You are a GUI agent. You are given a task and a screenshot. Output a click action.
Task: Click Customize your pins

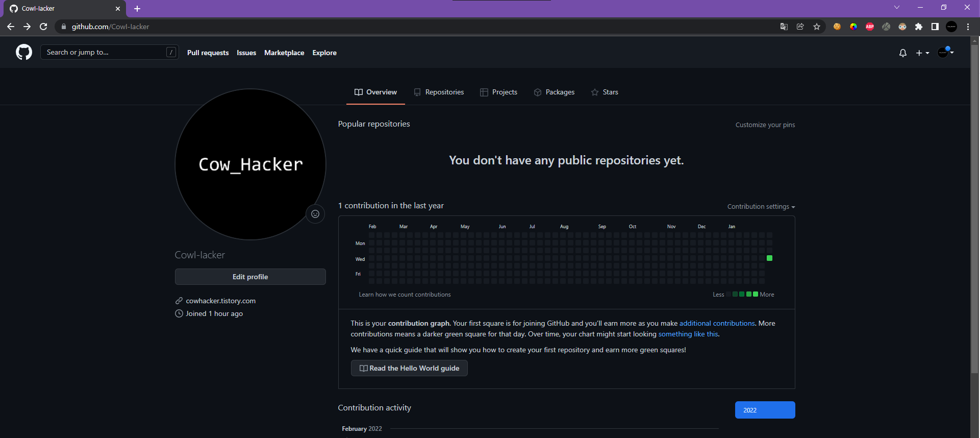pyautogui.click(x=765, y=125)
